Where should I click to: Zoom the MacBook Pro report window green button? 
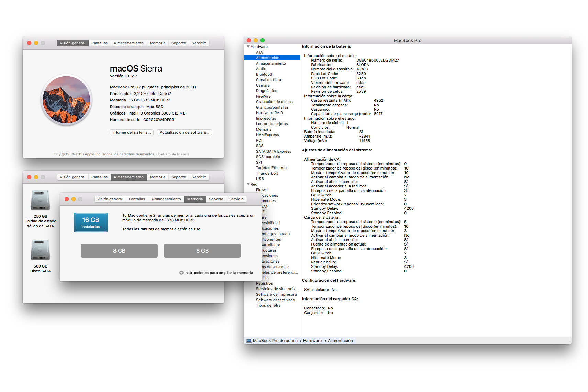tap(263, 40)
